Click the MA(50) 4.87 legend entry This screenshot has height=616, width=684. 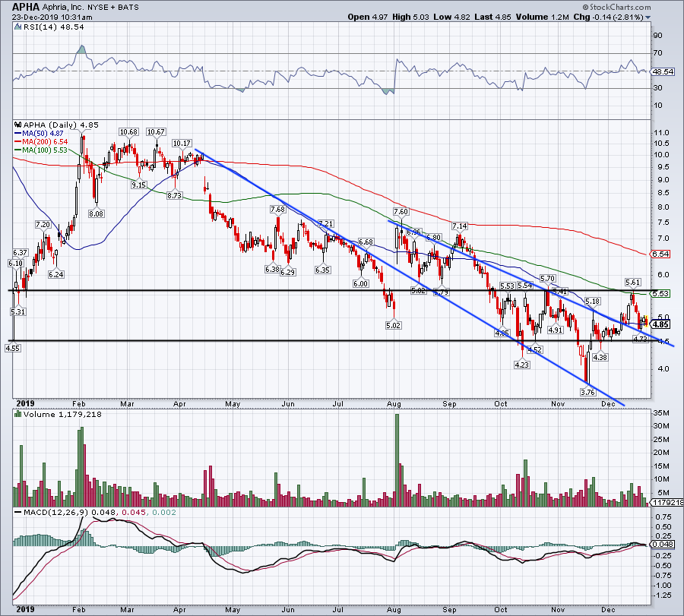[x=40, y=134]
